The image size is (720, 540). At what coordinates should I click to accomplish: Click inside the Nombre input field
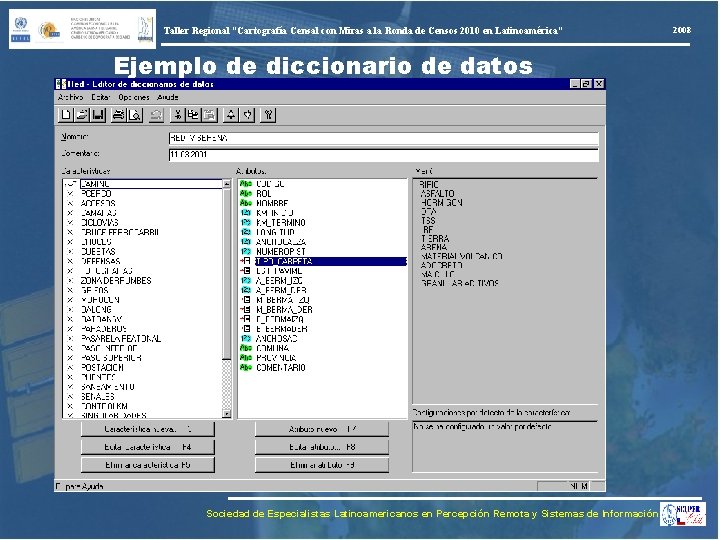[x=383, y=138]
